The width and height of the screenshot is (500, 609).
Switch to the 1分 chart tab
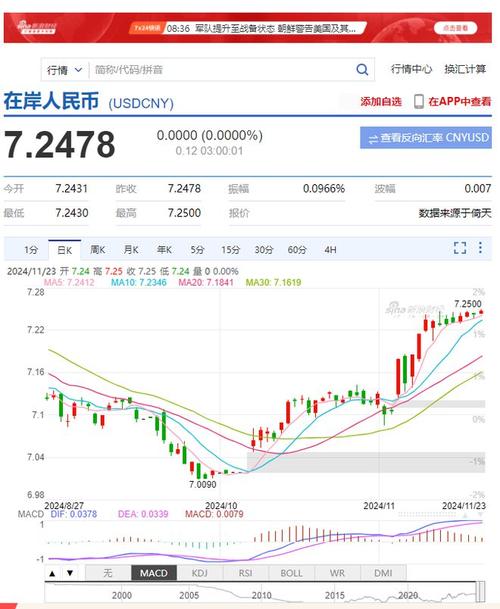[x=31, y=250]
